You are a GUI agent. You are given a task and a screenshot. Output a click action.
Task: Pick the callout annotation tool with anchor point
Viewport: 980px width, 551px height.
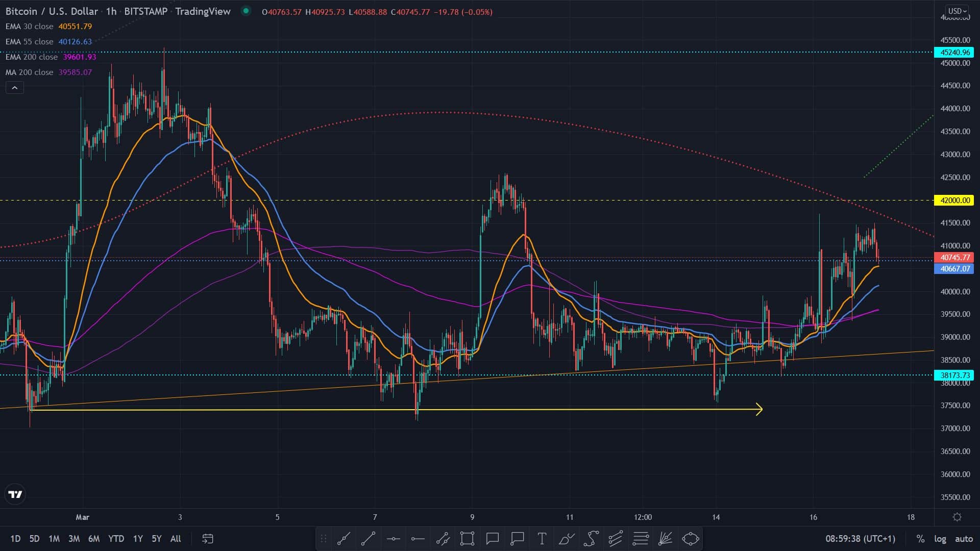coord(517,538)
